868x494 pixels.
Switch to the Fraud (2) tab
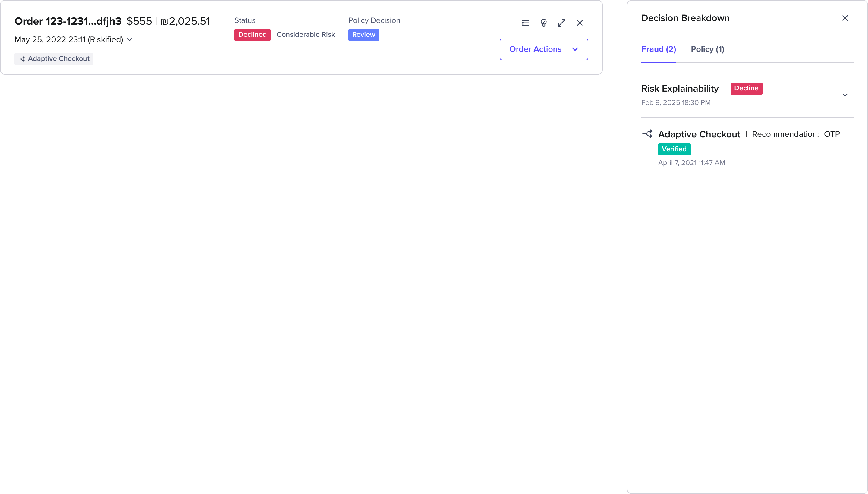pos(659,49)
